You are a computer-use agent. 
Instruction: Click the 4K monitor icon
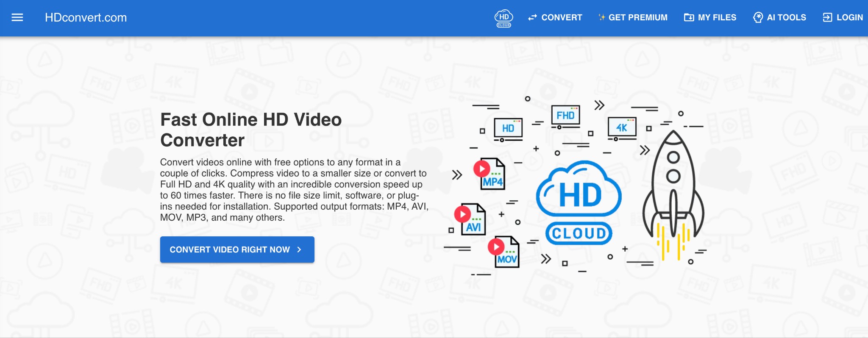622,128
